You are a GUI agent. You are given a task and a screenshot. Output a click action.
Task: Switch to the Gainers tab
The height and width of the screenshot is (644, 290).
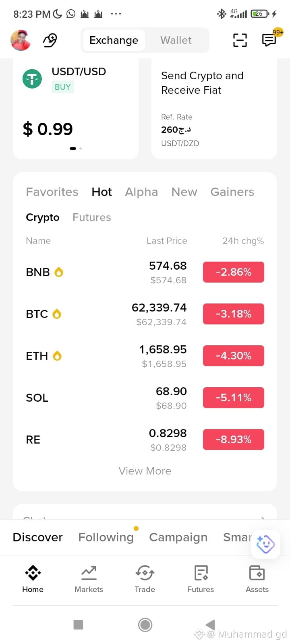pyautogui.click(x=232, y=192)
